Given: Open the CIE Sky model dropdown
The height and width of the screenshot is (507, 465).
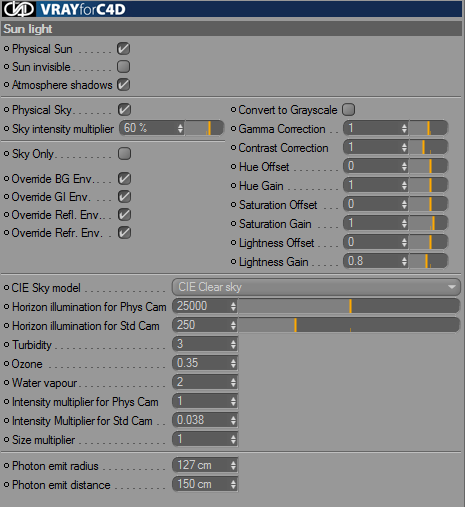Looking at the screenshot, I should click(316, 287).
